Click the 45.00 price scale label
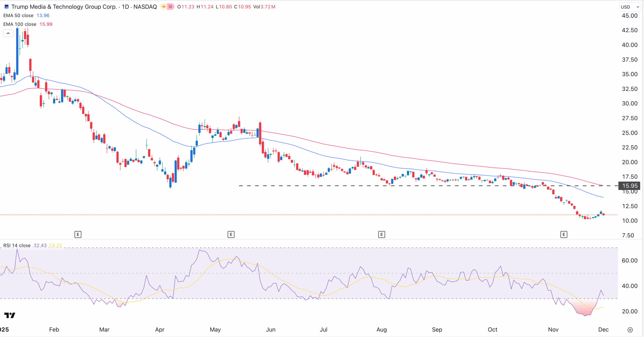Viewport: 644px width, 337px height. point(630,16)
